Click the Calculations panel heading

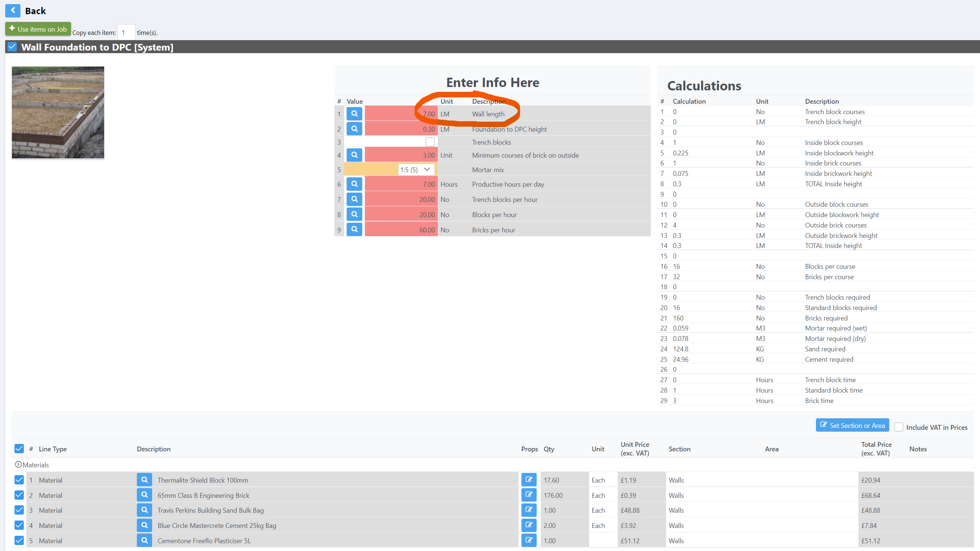(x=704, y=86)
